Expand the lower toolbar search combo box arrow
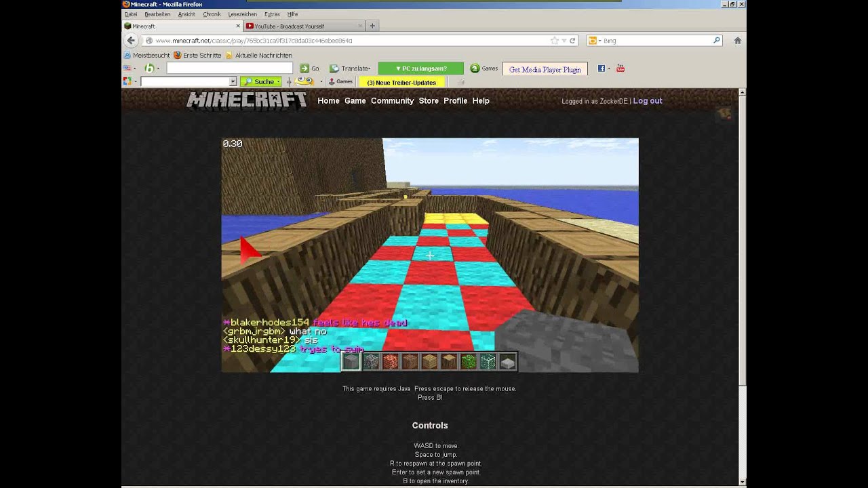 pos(233,81)
